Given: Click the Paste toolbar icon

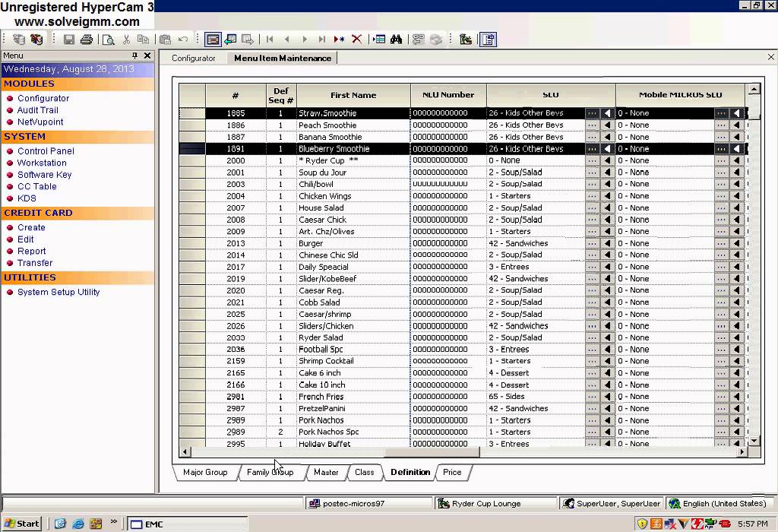Looking at the screenshot, I should 165,40.
